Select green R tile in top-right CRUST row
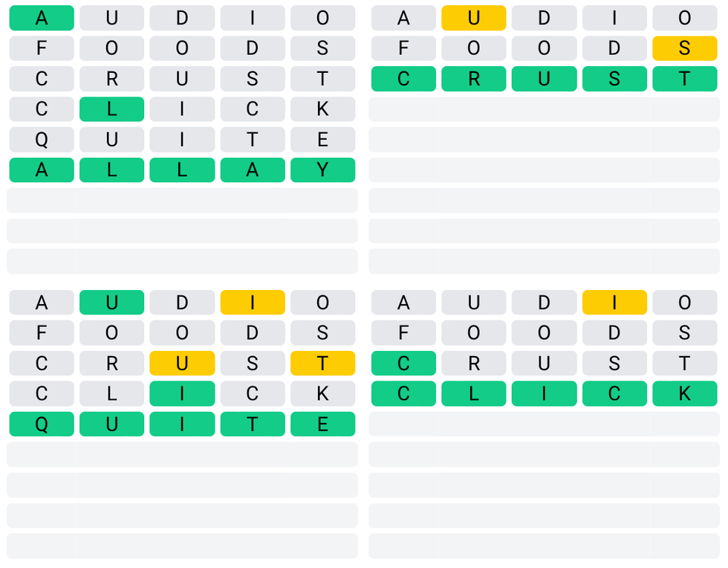Image resolution: width=728 pixels, height=568 pixels. coord(474,79)
